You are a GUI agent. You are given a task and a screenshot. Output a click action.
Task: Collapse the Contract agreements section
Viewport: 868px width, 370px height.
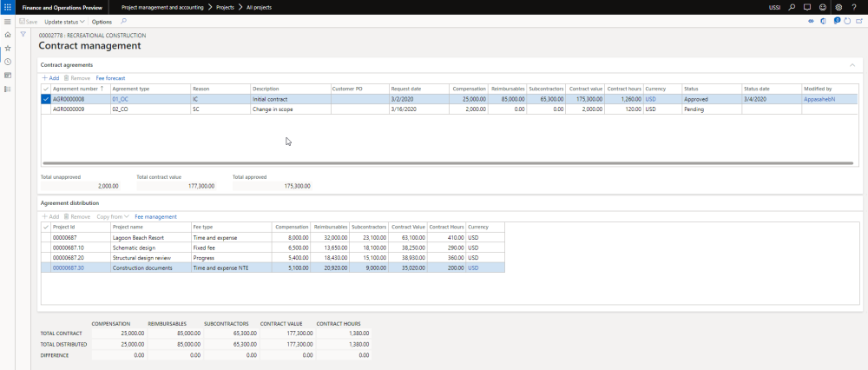tap(851, 64)
